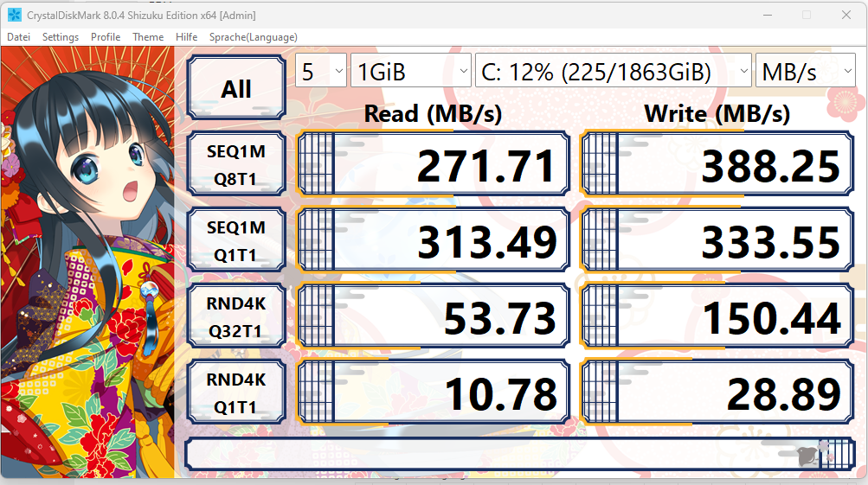Select the 388.25 write result
868x485 pixels.
click(x=717, y=163)
